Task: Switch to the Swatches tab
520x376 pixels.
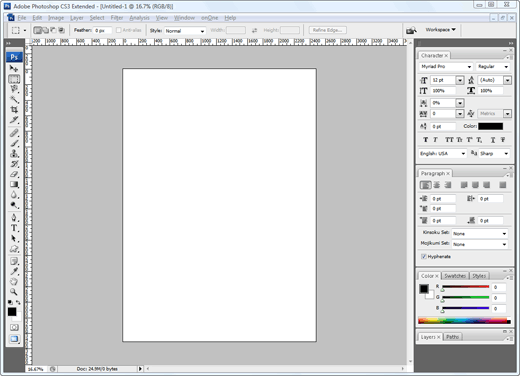Action: pos(455,276)
